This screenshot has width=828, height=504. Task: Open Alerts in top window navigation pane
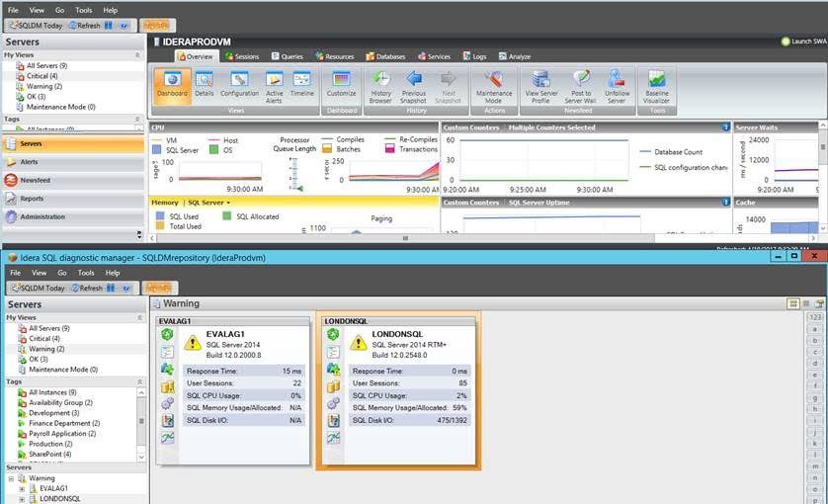coord(73,162)
